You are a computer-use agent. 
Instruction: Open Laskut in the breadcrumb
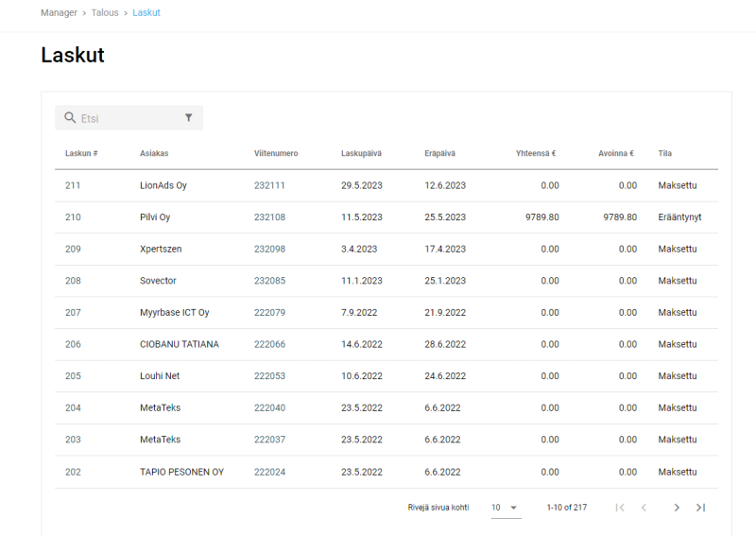point(146,12)
